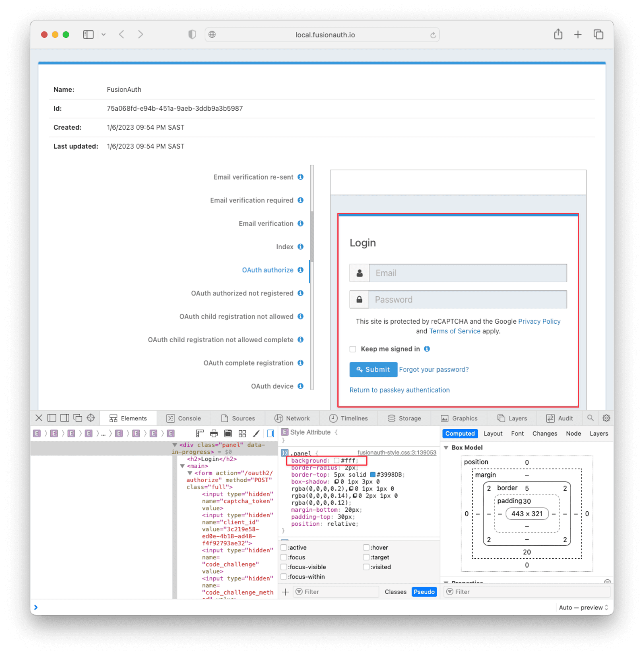Open the Privacy Policy link
This screenshot has width=644, height=655.
pos(539,321)
